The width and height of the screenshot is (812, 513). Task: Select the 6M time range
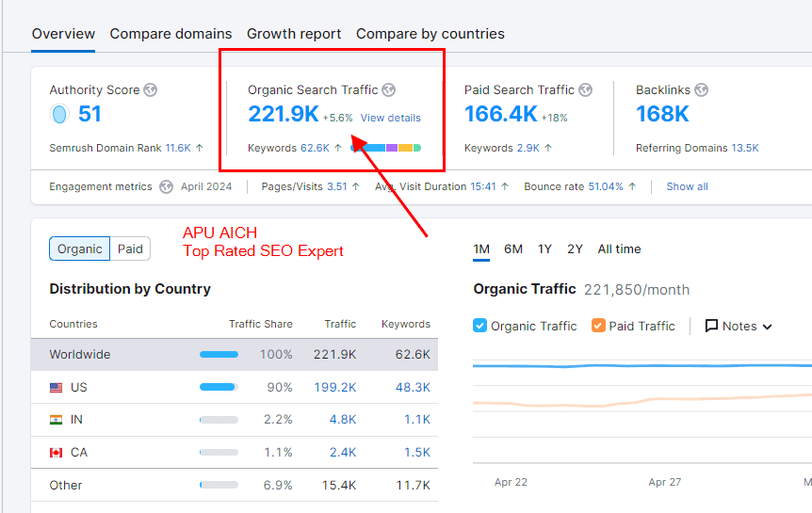click(513, 249)
